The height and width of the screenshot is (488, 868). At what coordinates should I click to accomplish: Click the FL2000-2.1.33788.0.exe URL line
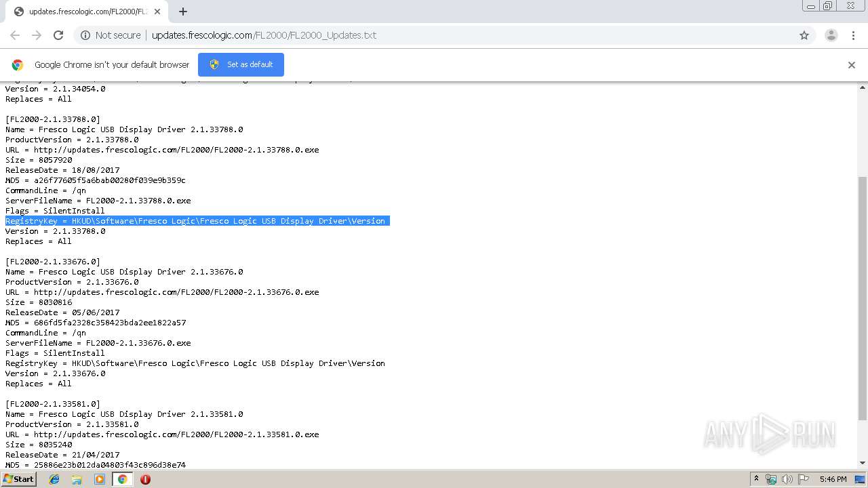pyautogui.click(x=162, y=150)
